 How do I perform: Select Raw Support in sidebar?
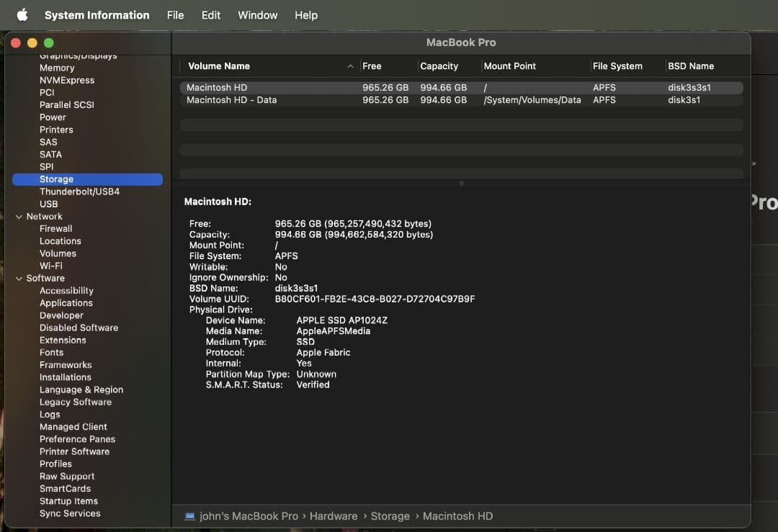(67, 477)
